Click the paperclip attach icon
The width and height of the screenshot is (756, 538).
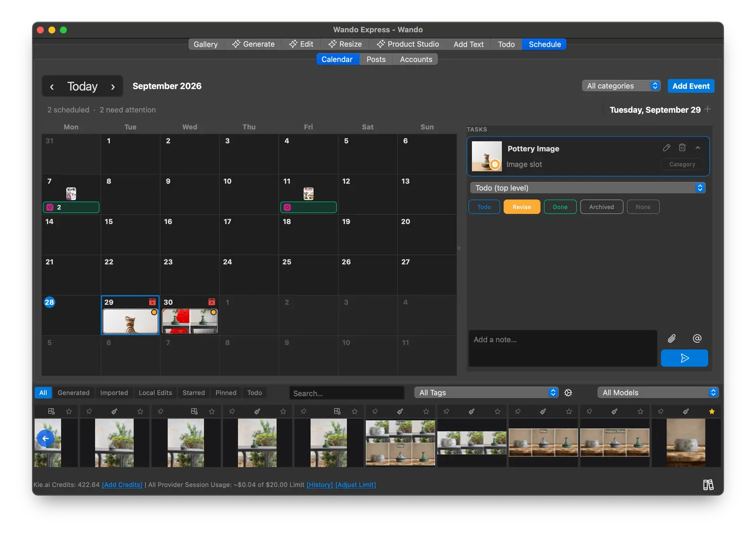coord(671,338)
